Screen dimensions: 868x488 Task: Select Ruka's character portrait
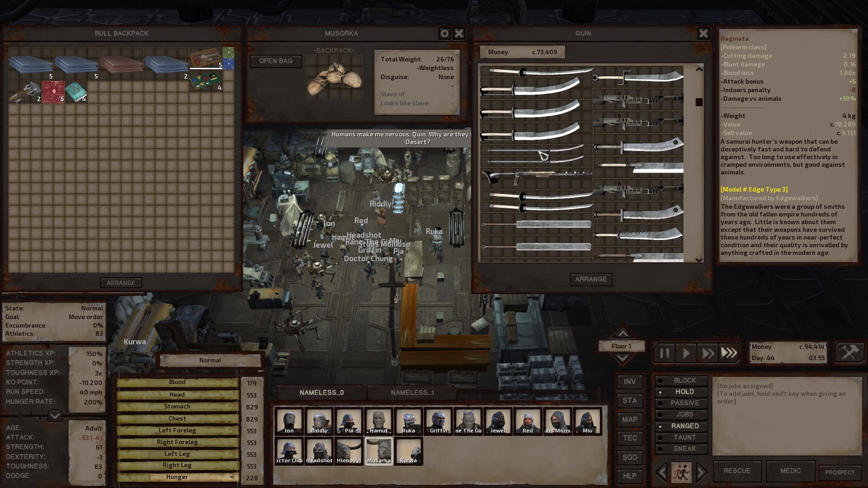coord(408,421)
